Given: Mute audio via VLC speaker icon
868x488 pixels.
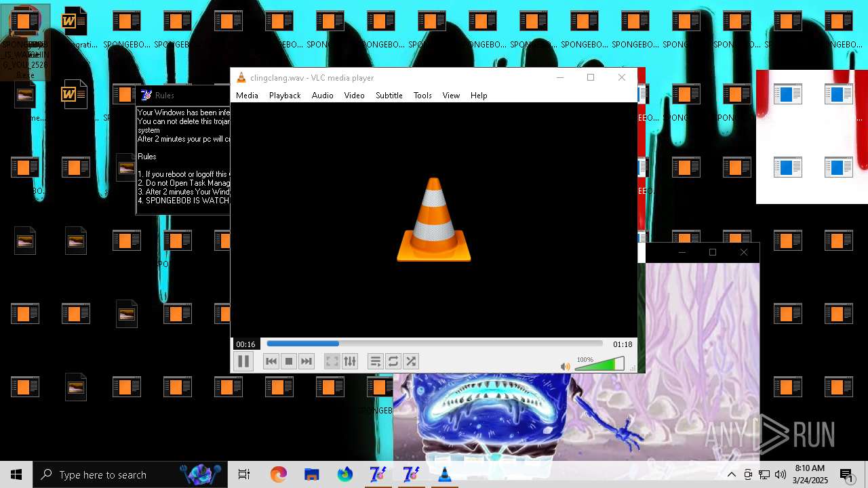Looking at the screenshot, I should coord(565,367).
